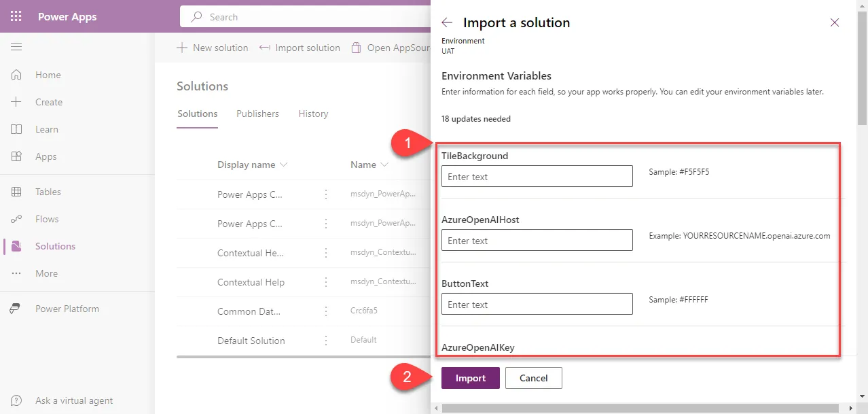Click the Learn book icon
Screen dimensions: 868x414
click(x=16, y=129)
